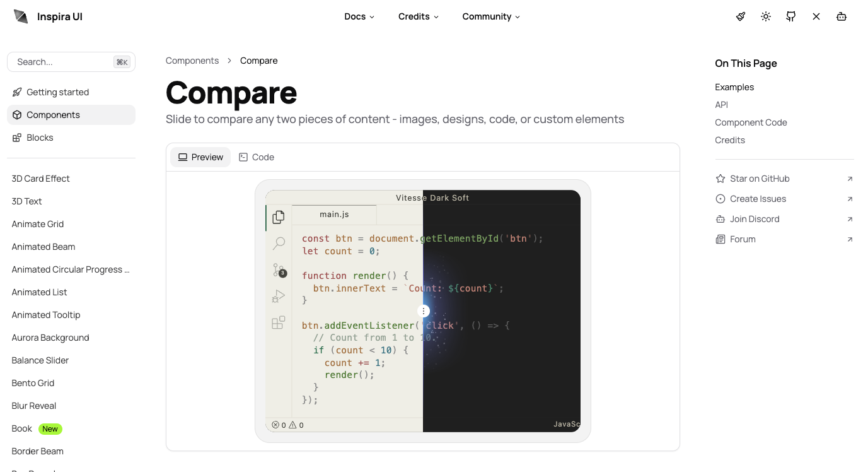The height and width of the screenshot is (472, 868).
Task: Click the robot icon in header
Action: point(842,16)
